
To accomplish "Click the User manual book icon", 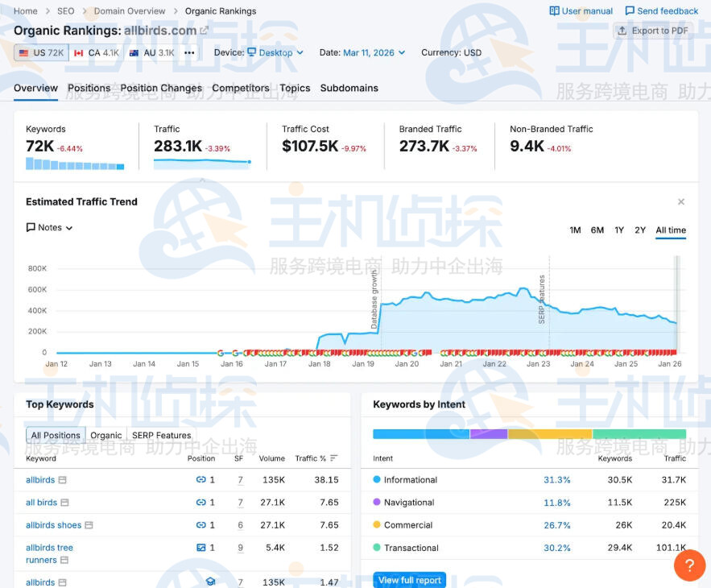I will coord(554,11).
